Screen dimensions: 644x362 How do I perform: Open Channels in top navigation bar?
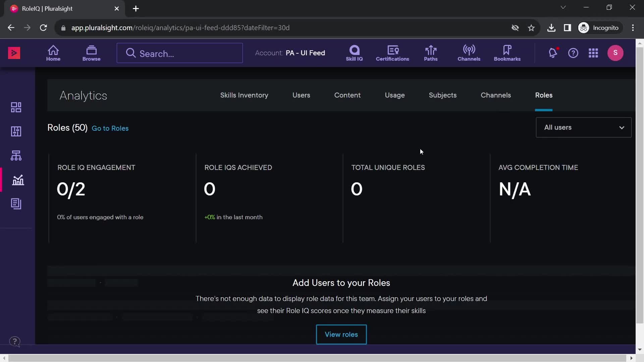tap(469, 53)
